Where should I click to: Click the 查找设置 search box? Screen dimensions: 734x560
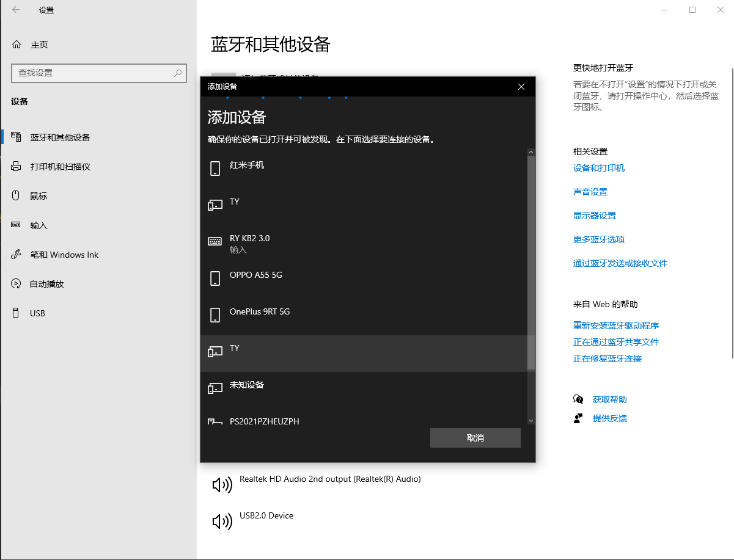[x=99, y=73]
